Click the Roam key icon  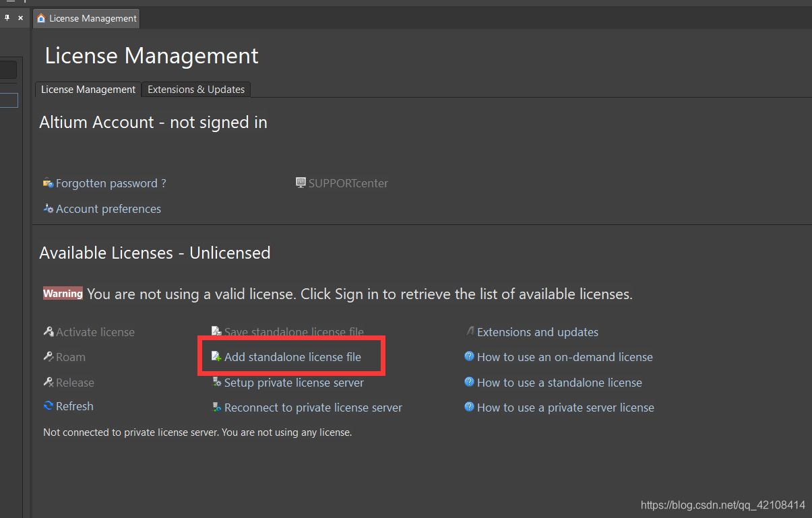pos(48,356)
